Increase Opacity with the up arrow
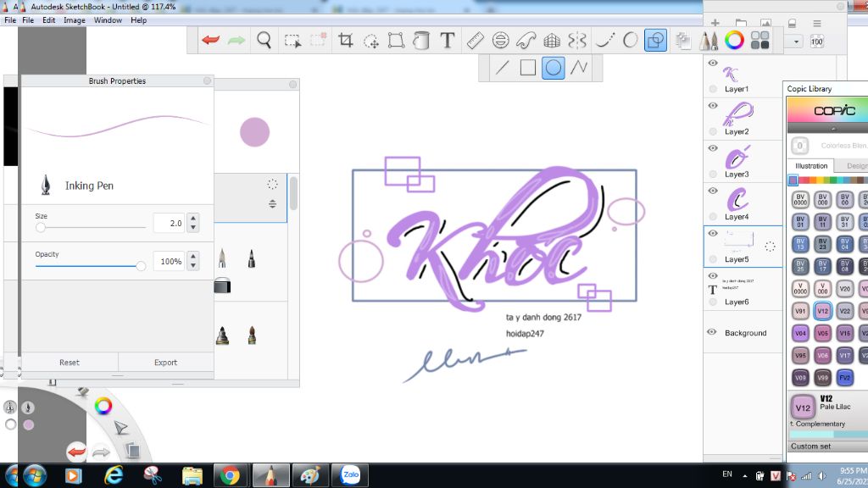Image resolution: width=868 pixels, height=488 pixels. coord(193,256)
